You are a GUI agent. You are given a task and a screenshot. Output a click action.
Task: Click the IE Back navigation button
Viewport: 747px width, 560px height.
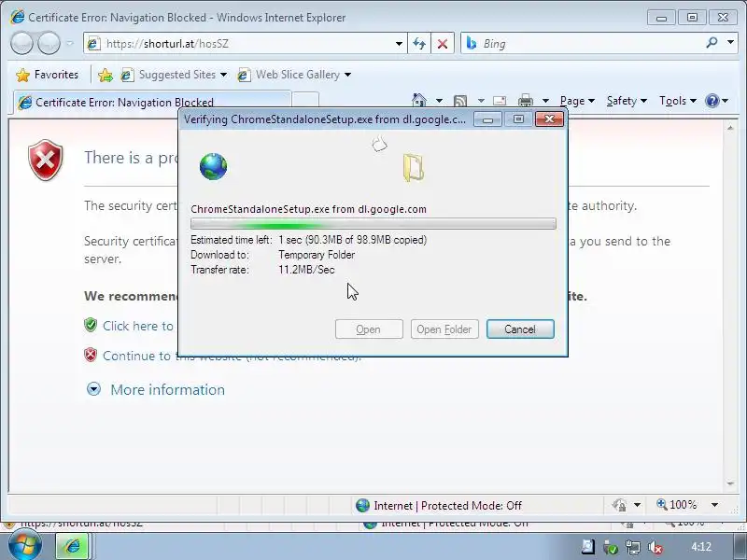click(21, 44)
